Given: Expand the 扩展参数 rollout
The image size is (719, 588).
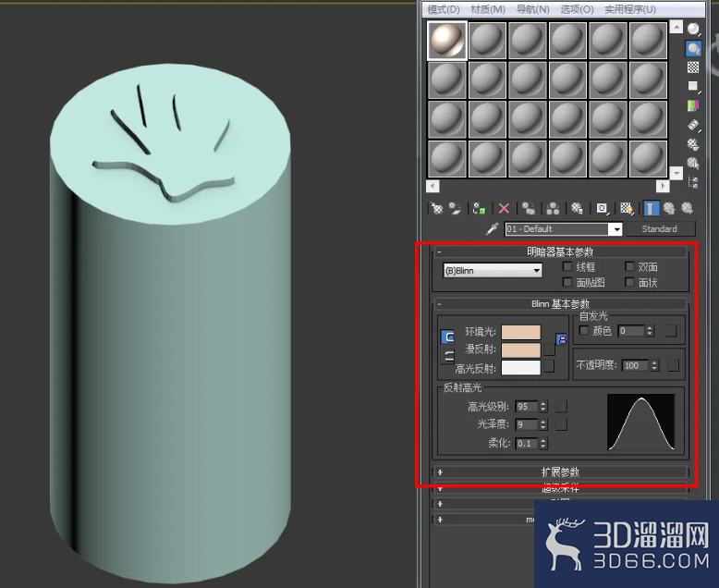Looking at the screenshot, I should tap(559, 472).
